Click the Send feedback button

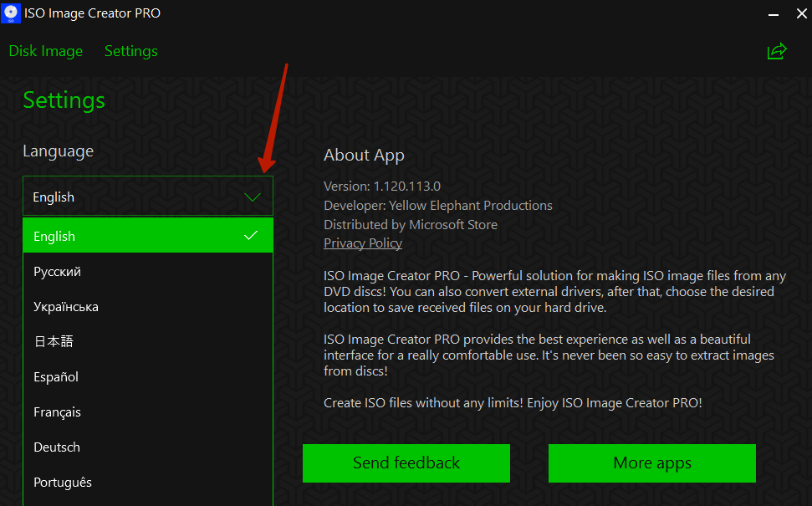[406, 463]
